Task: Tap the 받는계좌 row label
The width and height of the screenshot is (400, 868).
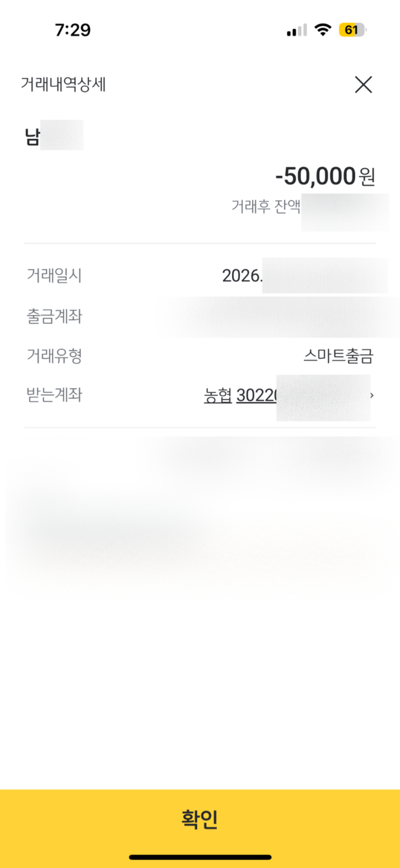Action: pyautogui.click(x=54, y=395)
